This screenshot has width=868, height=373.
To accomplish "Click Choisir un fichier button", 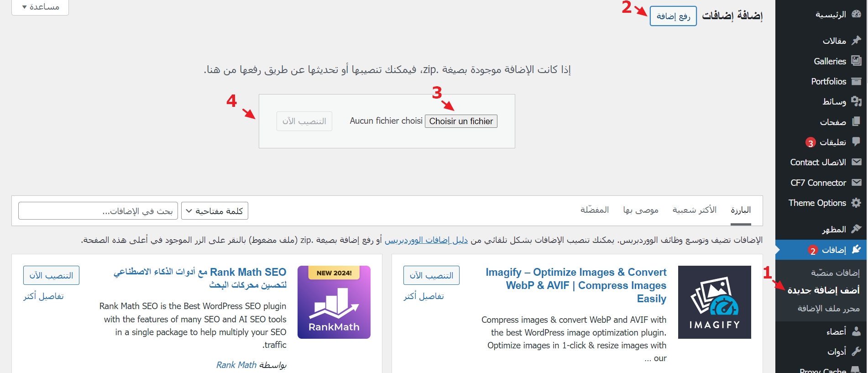I will coord(461,121).
